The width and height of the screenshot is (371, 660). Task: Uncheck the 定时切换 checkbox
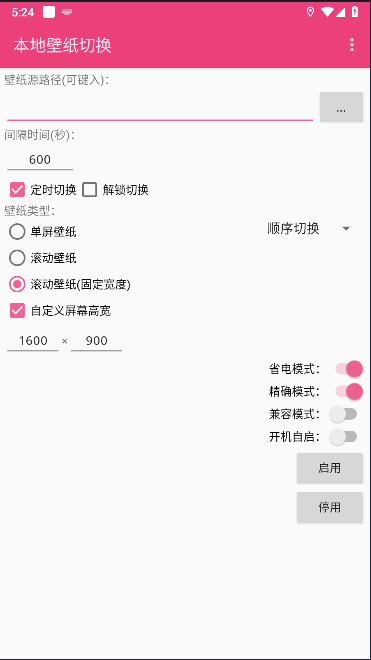click(x=18, y=190)
